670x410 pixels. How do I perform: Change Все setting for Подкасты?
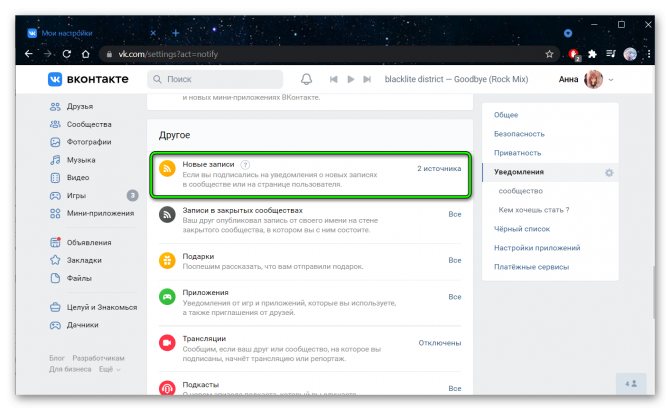[x=455, y=388]
